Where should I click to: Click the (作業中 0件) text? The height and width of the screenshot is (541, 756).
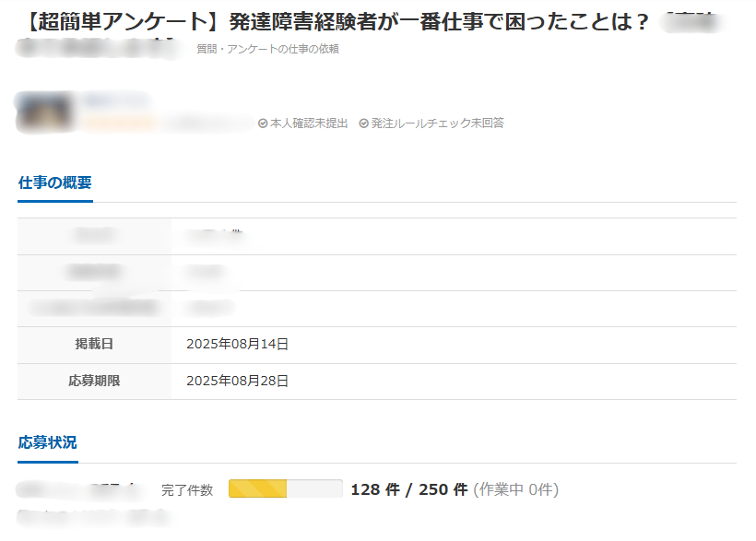click(515, 489)
